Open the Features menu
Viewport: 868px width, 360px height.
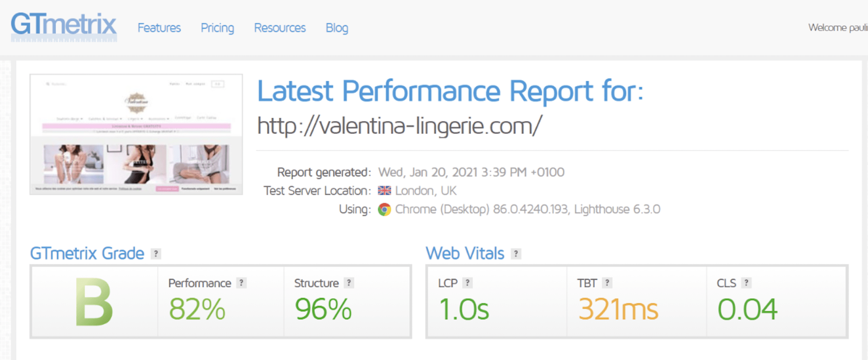tap(159, 28)
